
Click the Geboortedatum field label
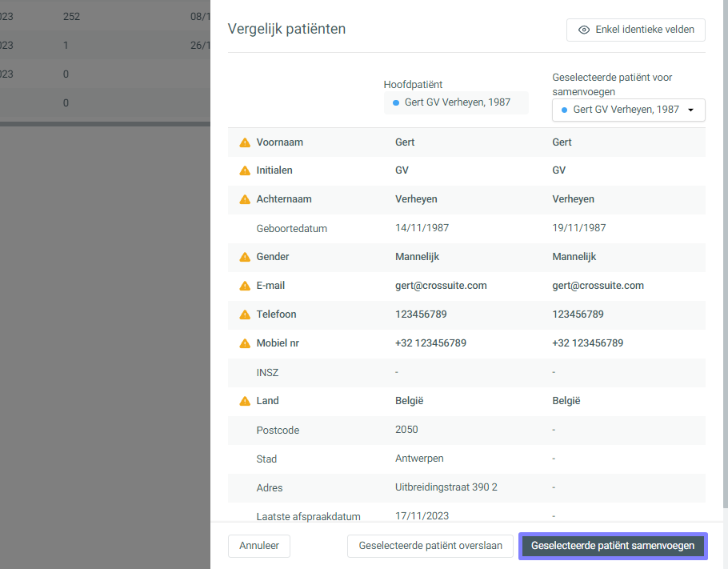291,229
